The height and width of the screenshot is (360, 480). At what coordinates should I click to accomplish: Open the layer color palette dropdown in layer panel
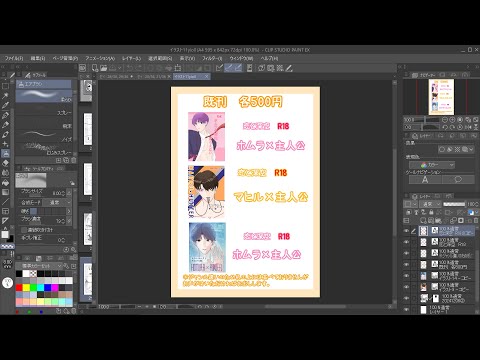(x=411, y=204)
